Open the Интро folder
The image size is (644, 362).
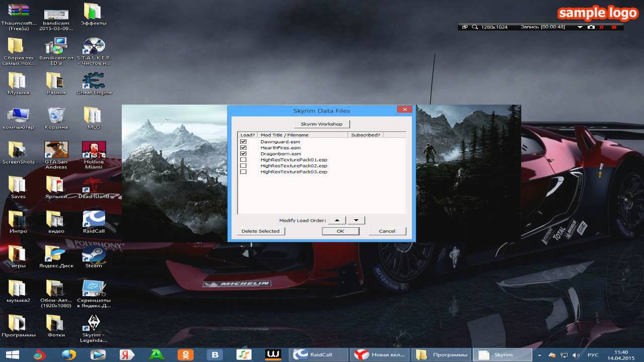[x=18, y=222]
